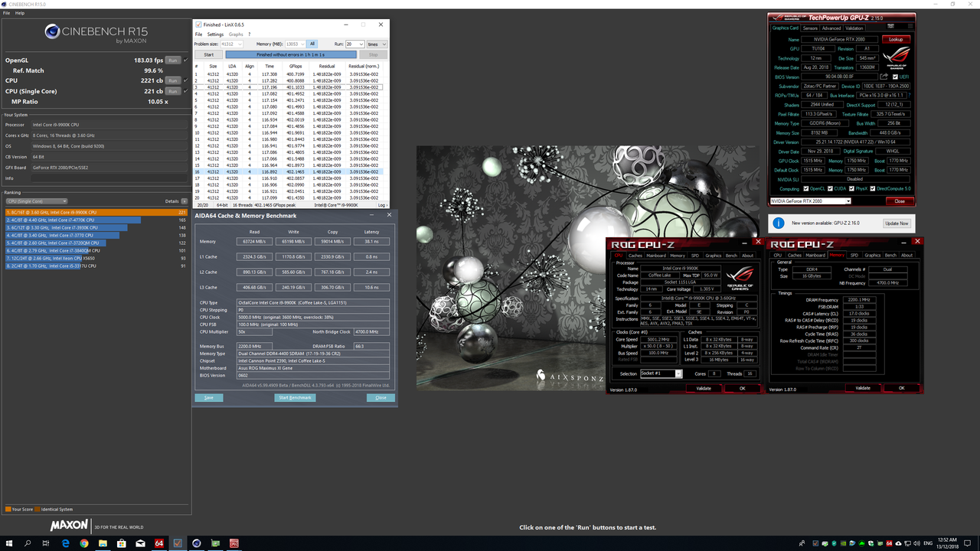980x551 pixels.
Task: Click the system tray volume icon
Action: click(x=916, y=543)
